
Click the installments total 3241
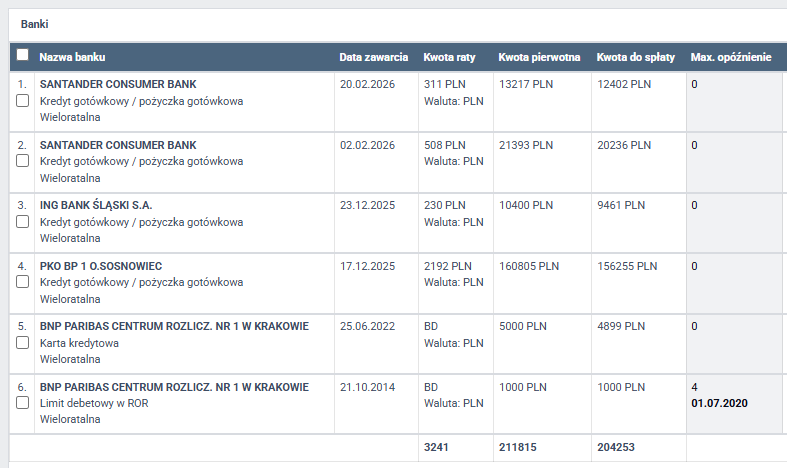pyautogui.click(x=436, y=447)
